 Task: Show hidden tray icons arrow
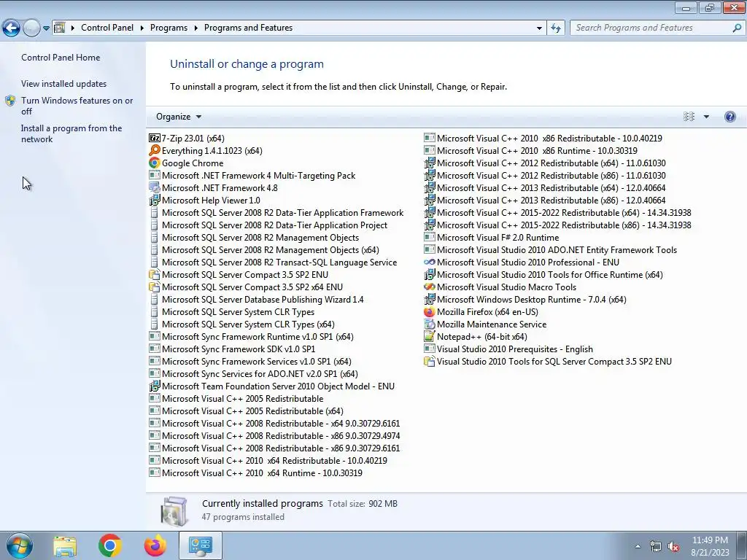point(638,547)
